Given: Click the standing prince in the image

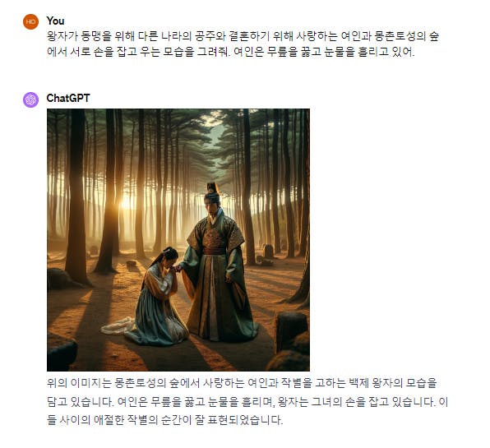Looking at the screenshot, I should [217, 266].
